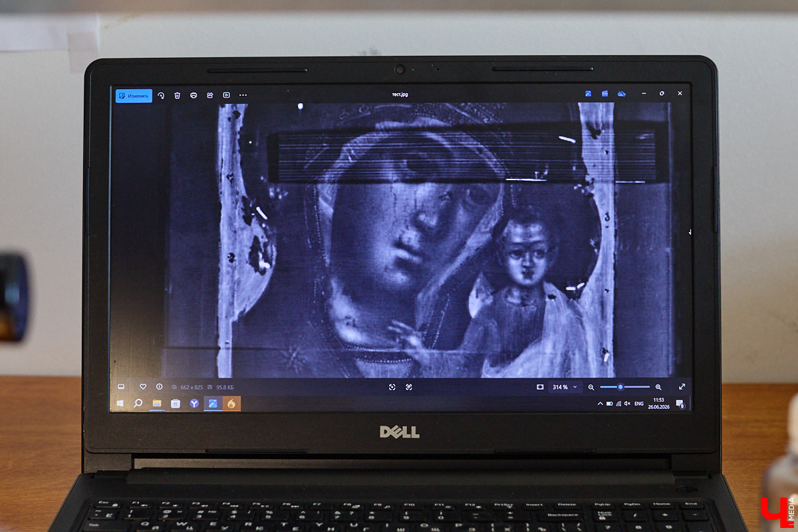Open the gallery icon in the title bar

[x=605, y=94]
